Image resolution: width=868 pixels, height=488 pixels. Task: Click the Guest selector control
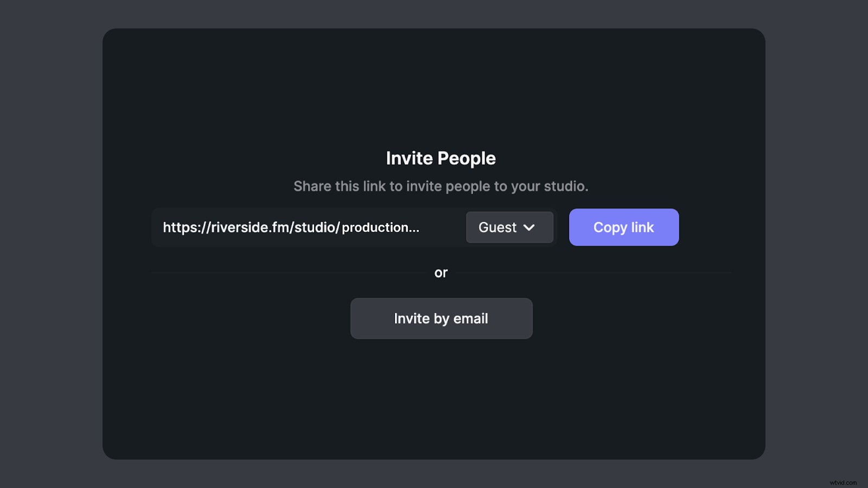(x=509, y=227)
